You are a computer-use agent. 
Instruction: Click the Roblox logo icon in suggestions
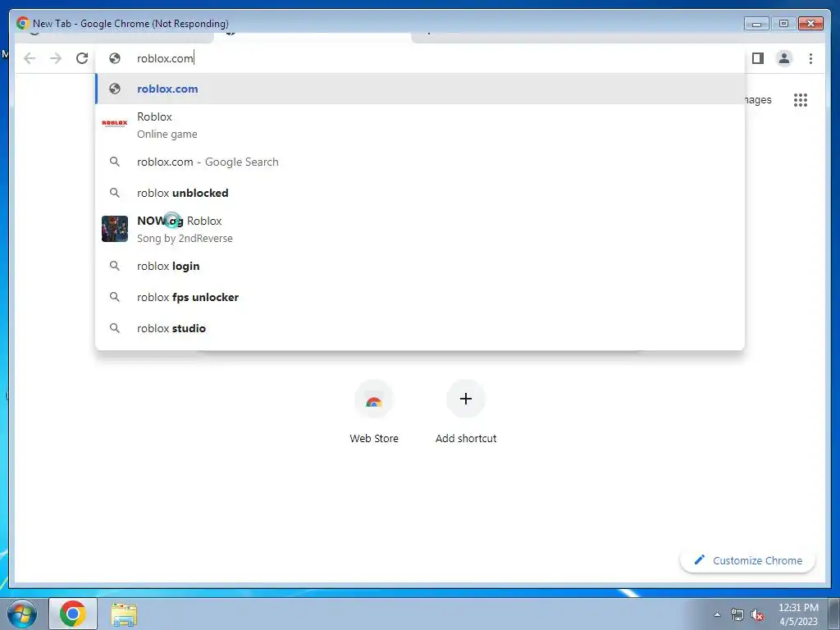pos(115,123)
